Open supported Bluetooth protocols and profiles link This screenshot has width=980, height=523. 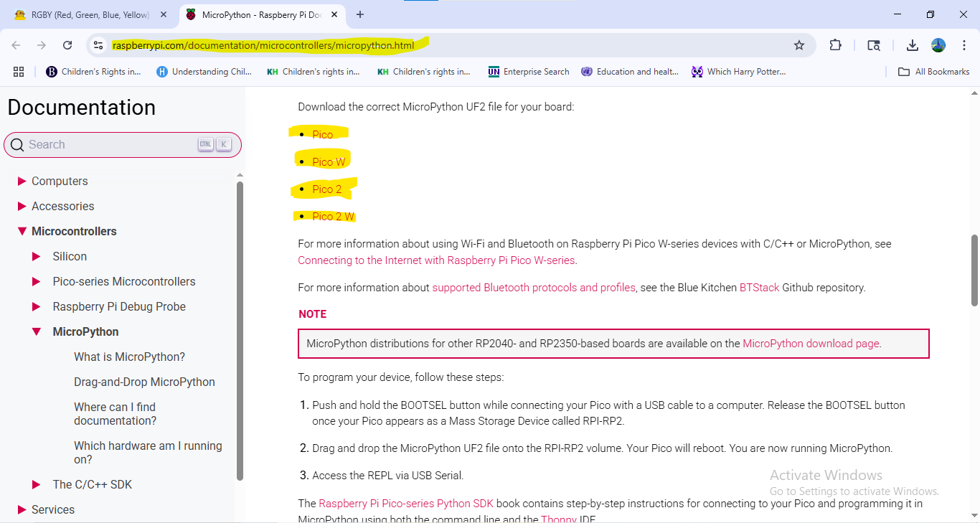(534, 288)
